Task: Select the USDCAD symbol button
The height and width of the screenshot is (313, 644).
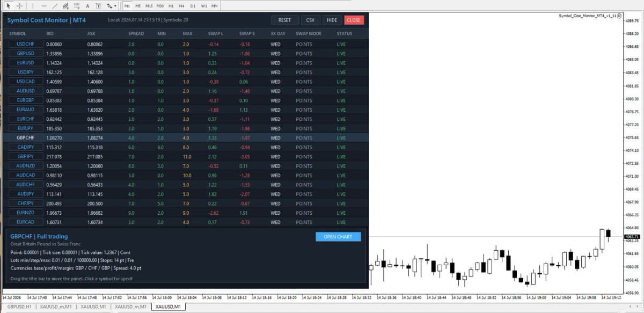Action: (x=25, y=82)
